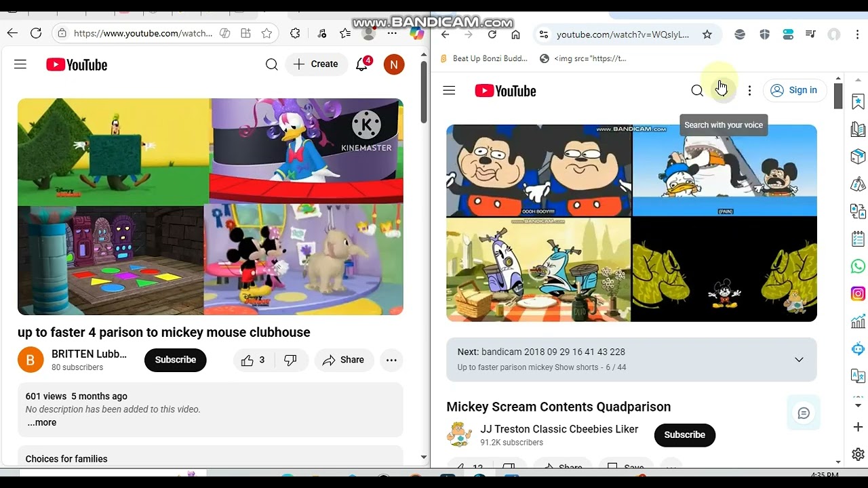Open the media control icon in right toolbar

tap(810, 35)
